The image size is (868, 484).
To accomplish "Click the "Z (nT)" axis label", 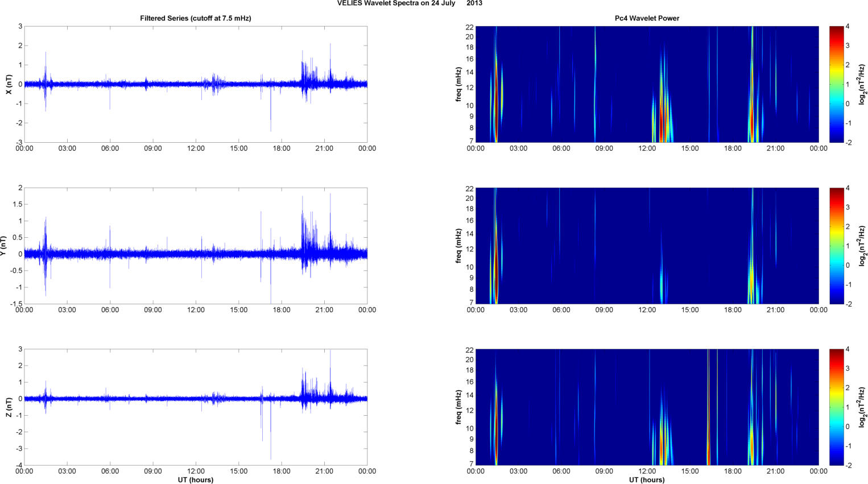I will point(9,407).
